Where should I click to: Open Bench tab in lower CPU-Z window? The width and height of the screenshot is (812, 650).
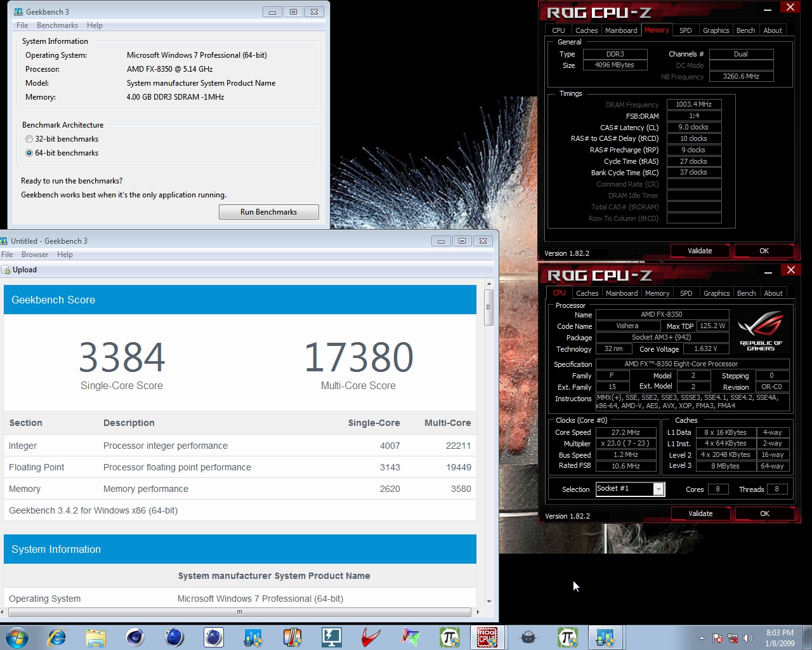747,293
